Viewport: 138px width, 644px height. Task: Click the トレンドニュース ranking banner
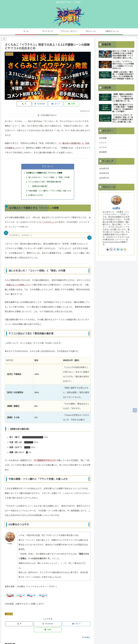21,595
